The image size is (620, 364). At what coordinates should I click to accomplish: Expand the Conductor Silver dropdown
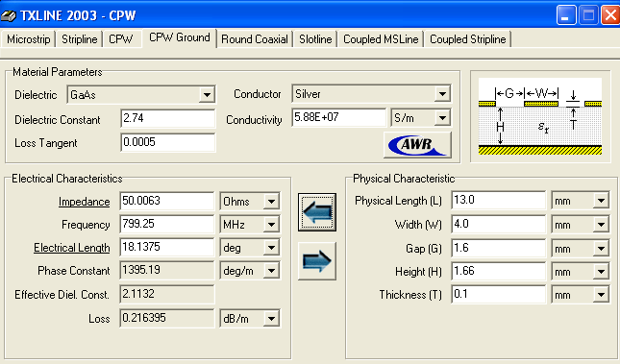coord(442,94)
